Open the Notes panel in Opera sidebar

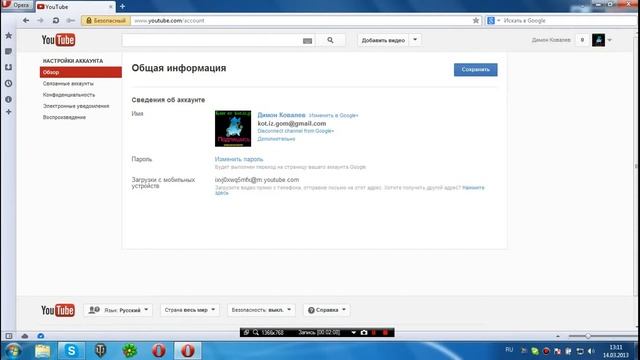8,51
